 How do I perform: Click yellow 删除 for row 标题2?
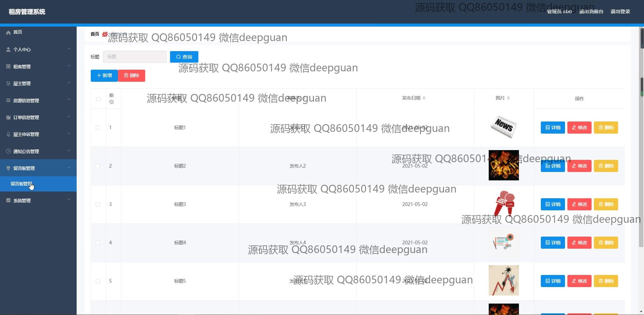(606, 166)
